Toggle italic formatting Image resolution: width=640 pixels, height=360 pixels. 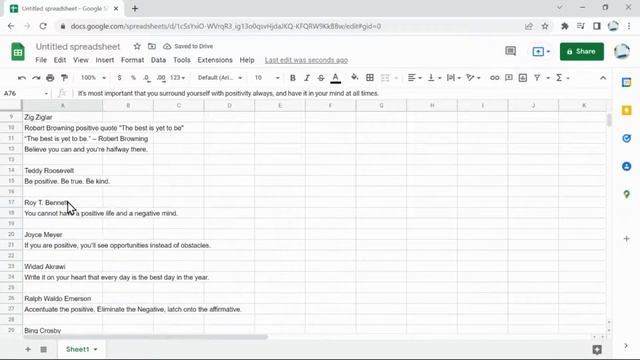[307, 78]
